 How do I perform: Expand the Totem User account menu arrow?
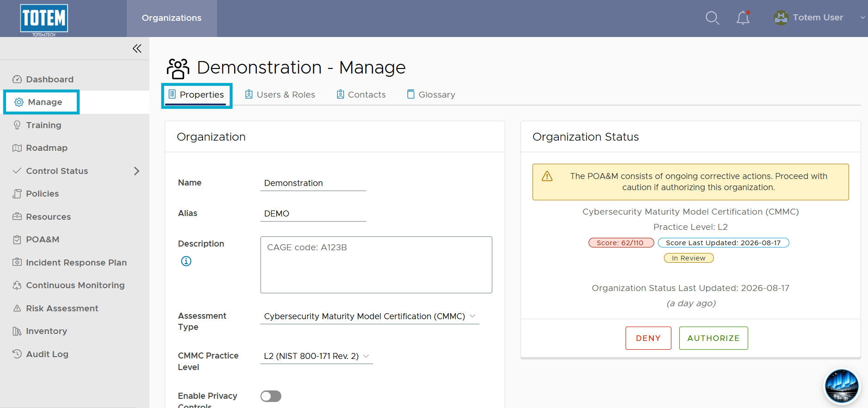click(x=862, y=18)
